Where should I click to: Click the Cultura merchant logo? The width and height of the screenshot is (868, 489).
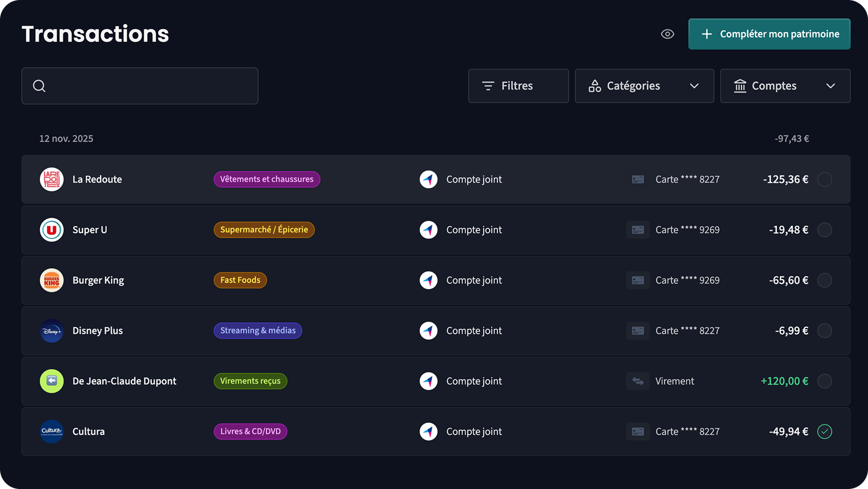coord(52,431)
